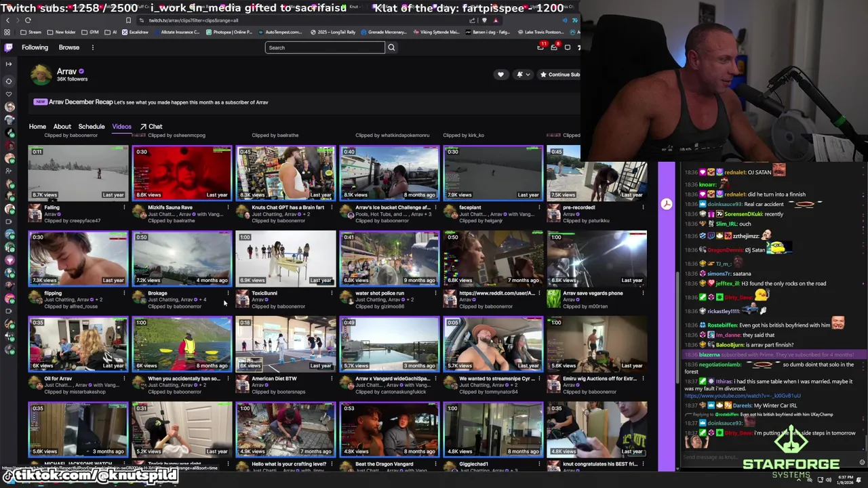Expand the left sidebar arrow icon
The height and width of the screenshot is (488, 868).
pos(8,64)
